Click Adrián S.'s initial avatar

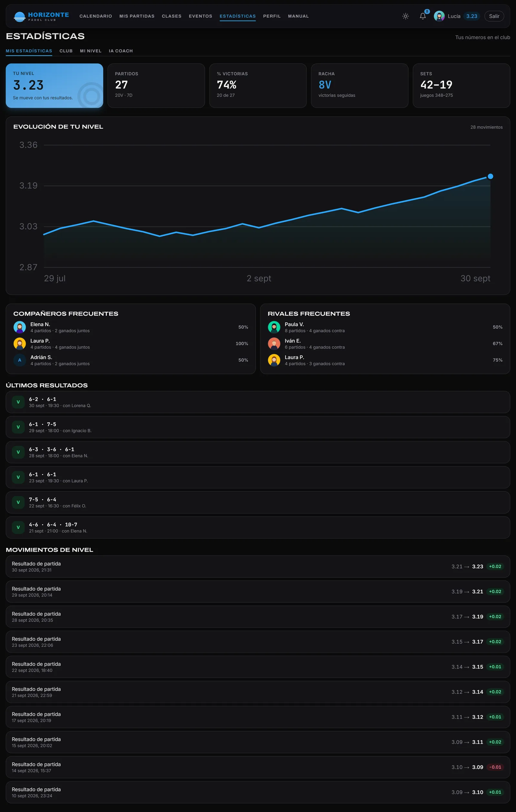point(20,360)
